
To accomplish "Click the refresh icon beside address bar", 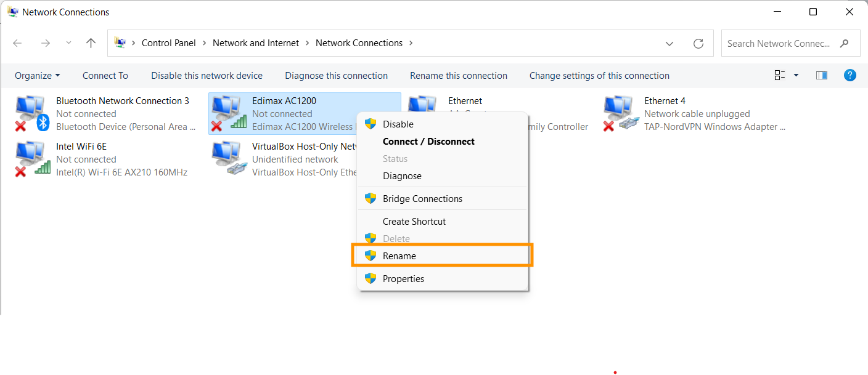I will click(x=698, y=44).
